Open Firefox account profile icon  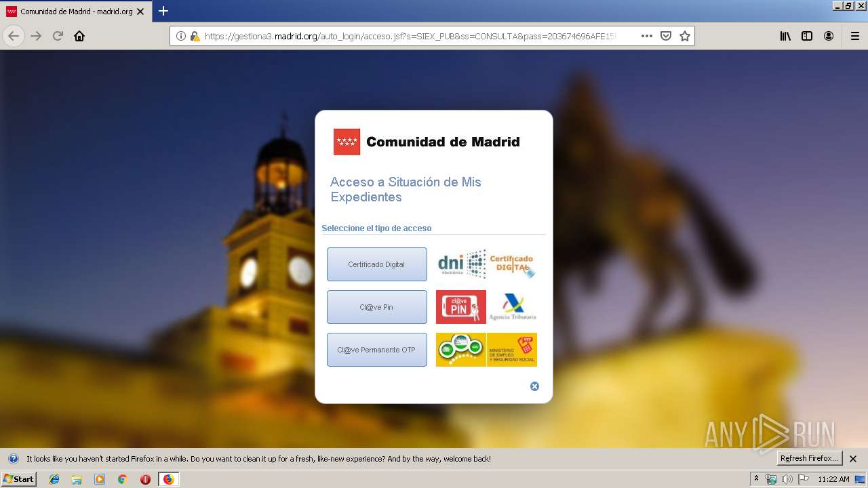[x=829, y=36]
